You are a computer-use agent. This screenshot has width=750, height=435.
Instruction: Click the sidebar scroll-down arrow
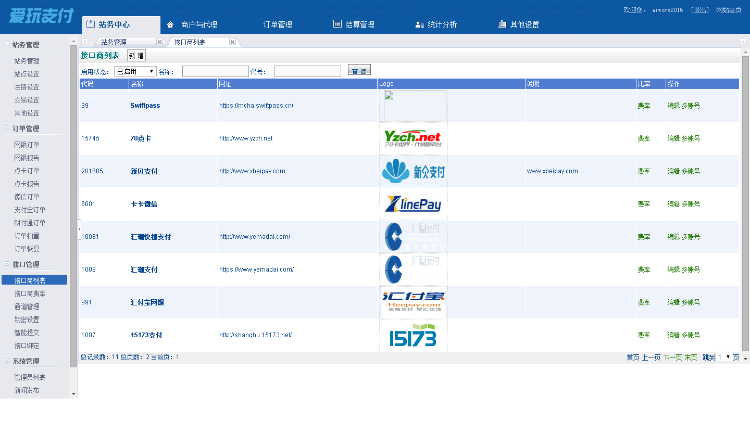73,394
